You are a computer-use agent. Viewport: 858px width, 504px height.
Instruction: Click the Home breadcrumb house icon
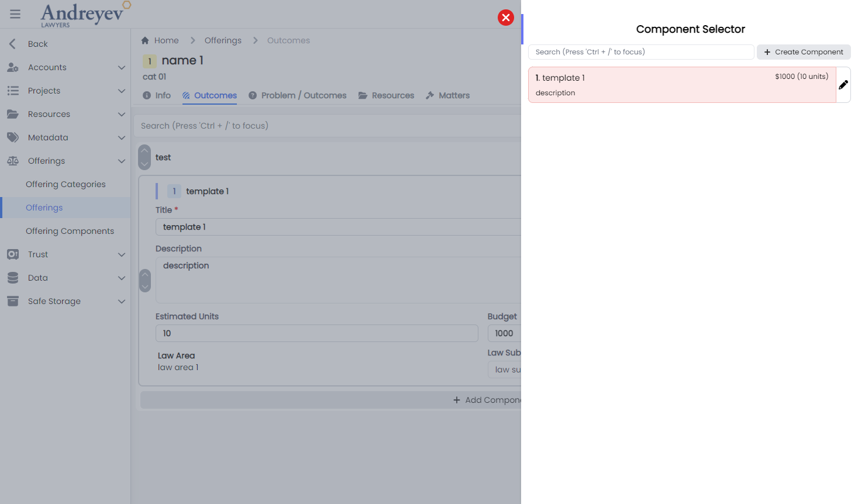(144, 40)
